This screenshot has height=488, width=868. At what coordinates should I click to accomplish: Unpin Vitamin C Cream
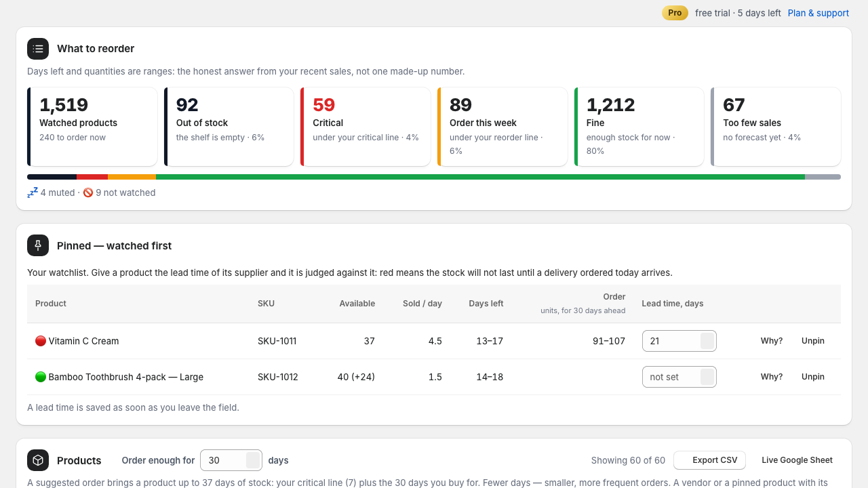(813, 341)
